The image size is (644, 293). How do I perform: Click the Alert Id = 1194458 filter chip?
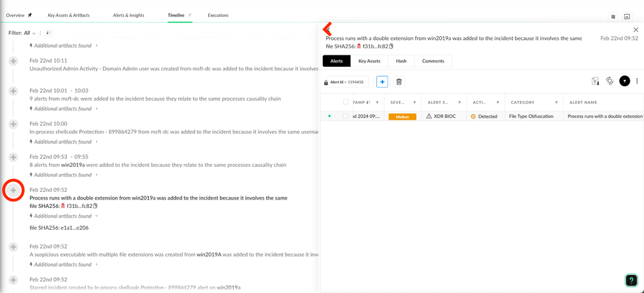pyautogui.click(x=347, y=82)
